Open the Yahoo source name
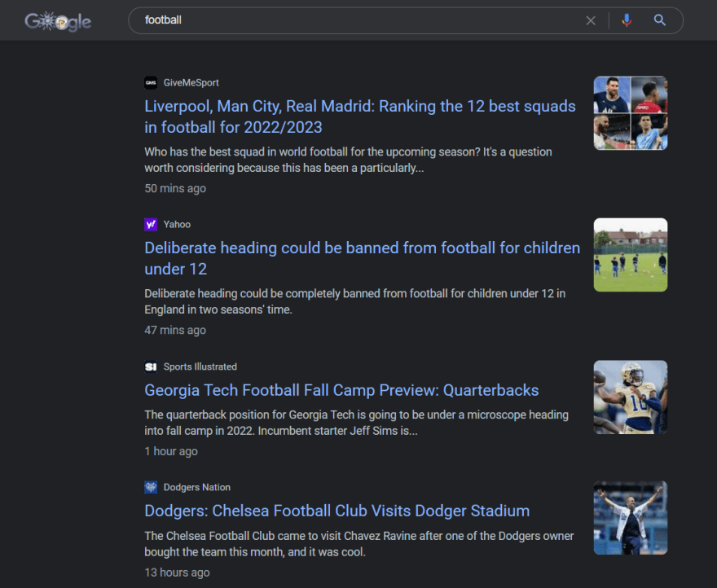The image size is (717, 588). [x=177, y=225]
